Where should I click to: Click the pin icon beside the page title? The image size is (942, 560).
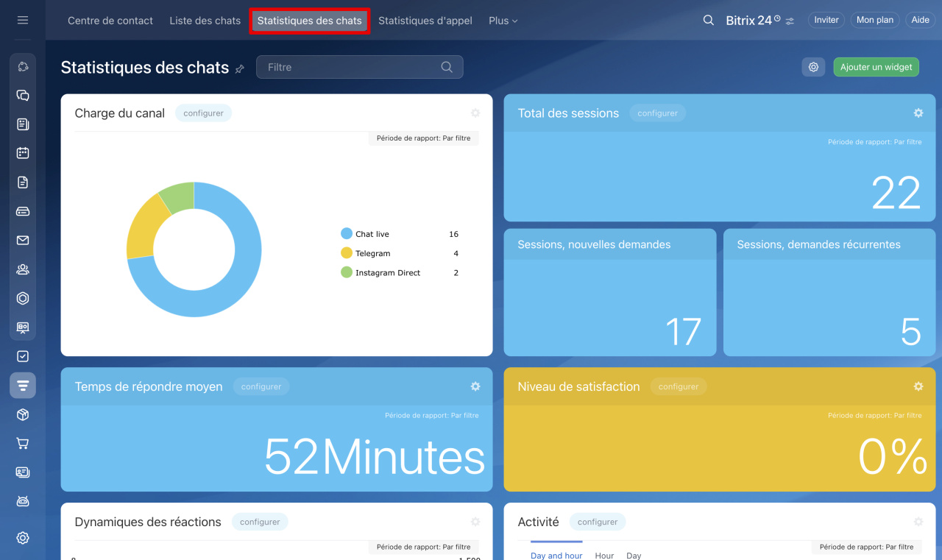click(240, 68)
